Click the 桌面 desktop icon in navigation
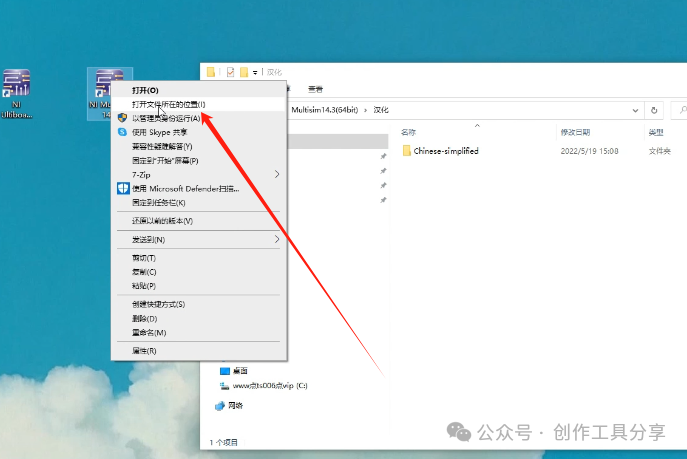Screen dimensions: 687x459 [225, 371]
